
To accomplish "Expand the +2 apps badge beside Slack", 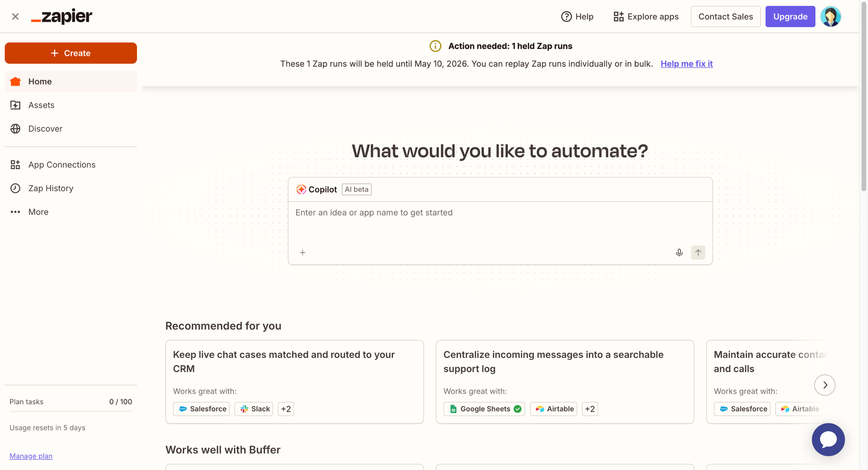I will point(285,409).
